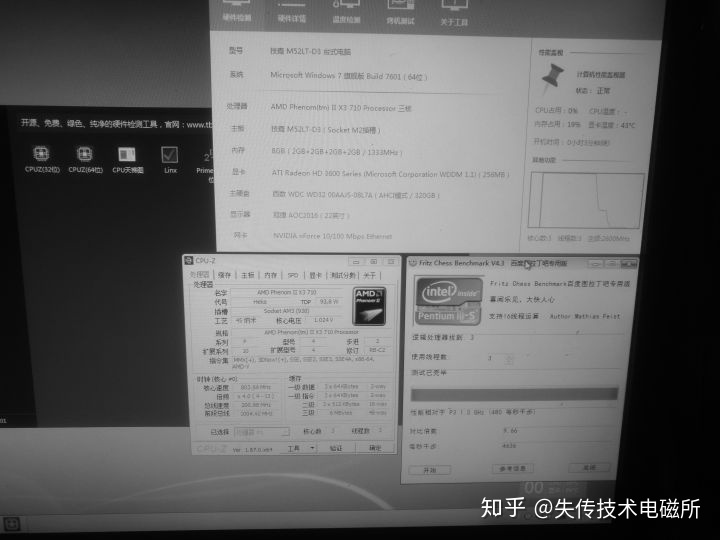This screenshot has height=540, width=720.
Task: Select the 缓存 tab in CPU-Z
Action: [x=225, y=275]
